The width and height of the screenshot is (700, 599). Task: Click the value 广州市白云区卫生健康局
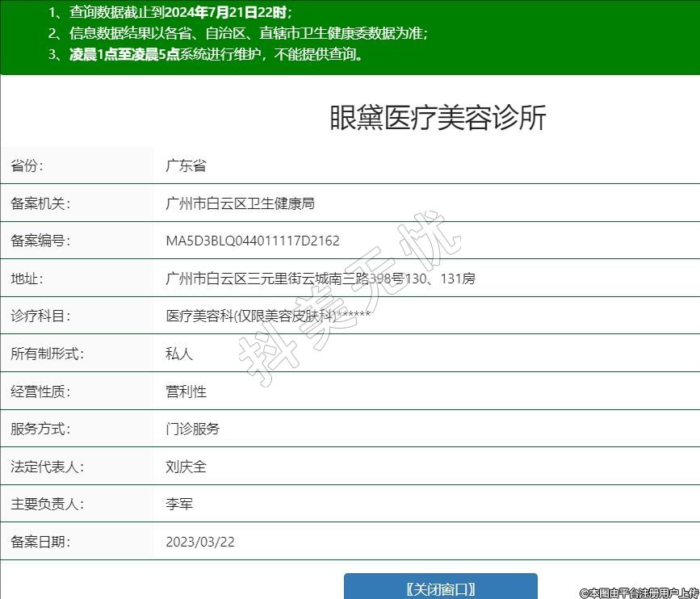240,203
